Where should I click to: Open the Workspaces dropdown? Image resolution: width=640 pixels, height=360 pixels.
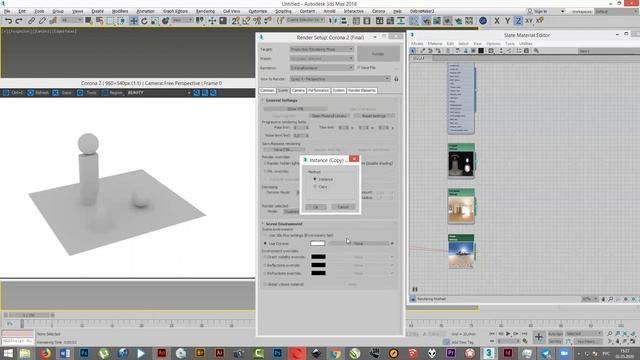616,11
